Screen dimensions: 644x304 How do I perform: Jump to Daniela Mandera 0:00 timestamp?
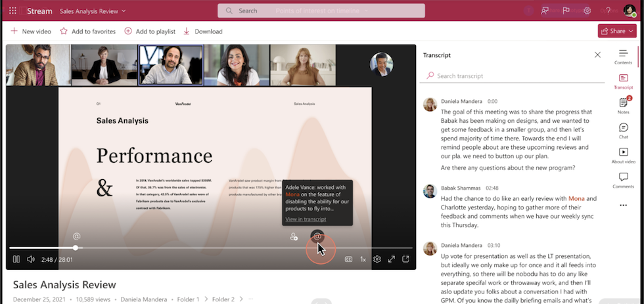(492, 101)
